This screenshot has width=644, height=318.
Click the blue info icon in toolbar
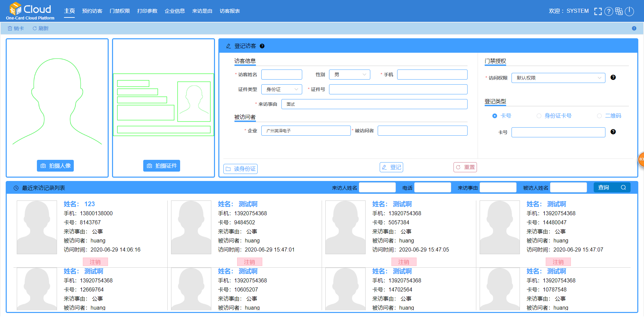[x=634, y=29]
